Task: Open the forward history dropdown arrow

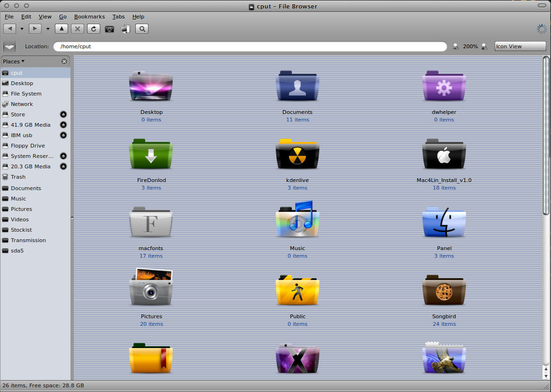Action: 48,29
